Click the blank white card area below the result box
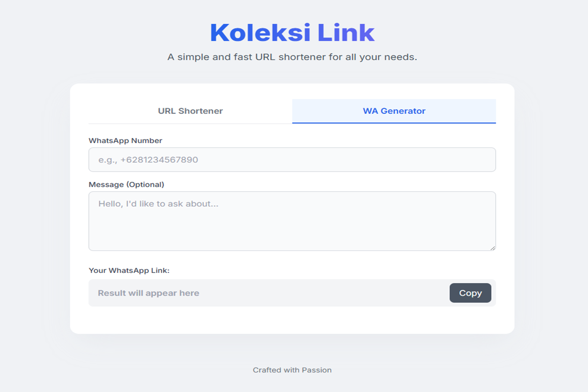The width and height of the screenshot is (588, 392). point(292,320)
